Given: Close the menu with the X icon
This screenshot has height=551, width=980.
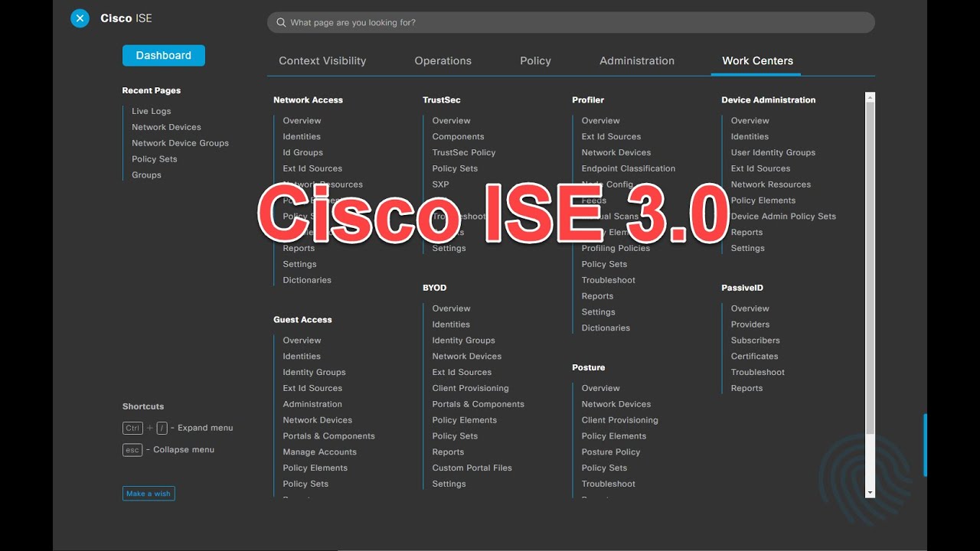Looking at the screenshot, I should coord(80,18).
